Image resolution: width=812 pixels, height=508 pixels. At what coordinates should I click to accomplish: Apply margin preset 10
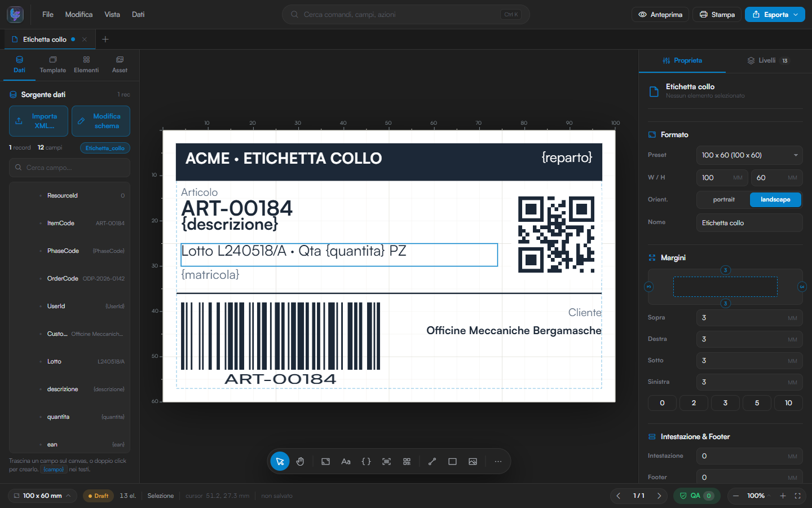[788, 403]
